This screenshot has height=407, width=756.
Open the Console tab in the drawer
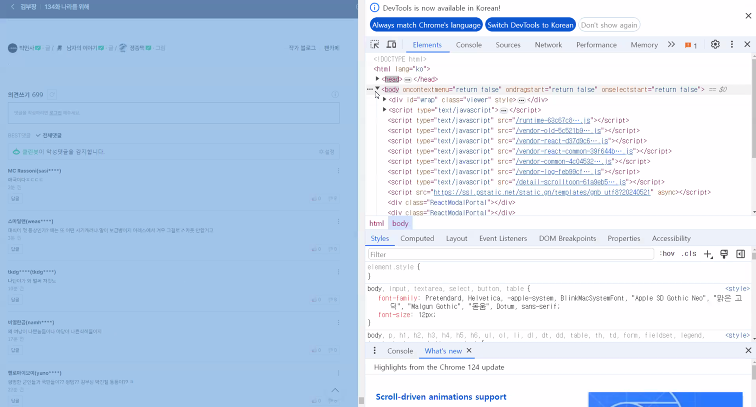(x=400, y=351)
